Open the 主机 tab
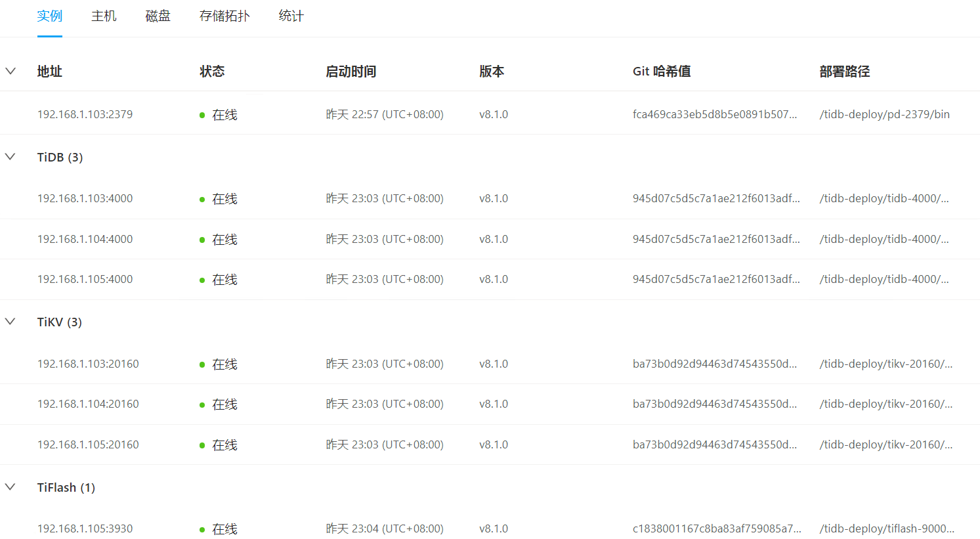This screenshot has height=539, width=980. click(x=104, y=16)
